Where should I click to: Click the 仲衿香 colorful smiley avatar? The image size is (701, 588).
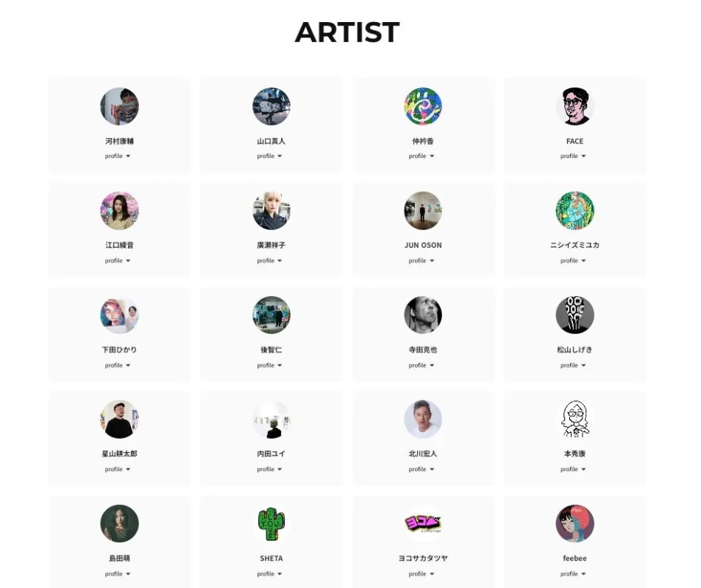423,107
